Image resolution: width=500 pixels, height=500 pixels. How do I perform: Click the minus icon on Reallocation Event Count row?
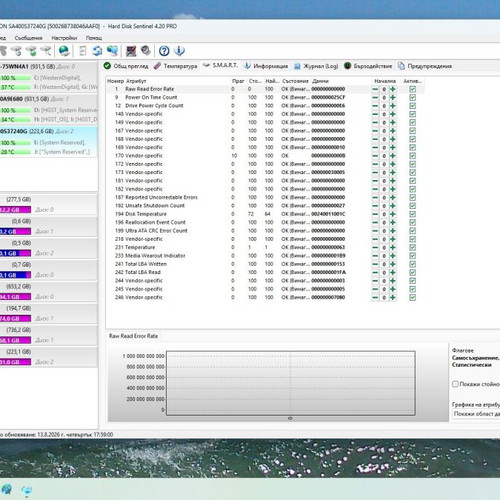(x=375, y=222)
